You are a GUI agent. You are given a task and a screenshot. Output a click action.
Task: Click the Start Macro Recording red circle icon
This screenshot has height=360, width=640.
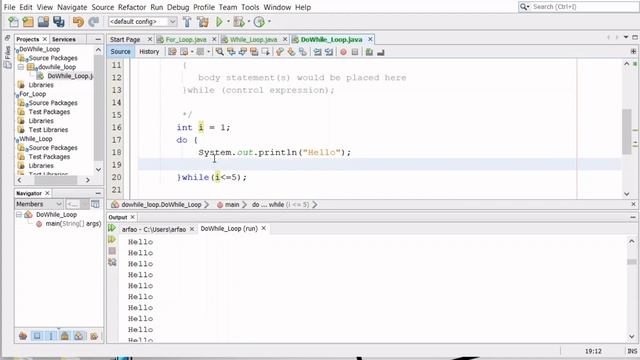343,52
